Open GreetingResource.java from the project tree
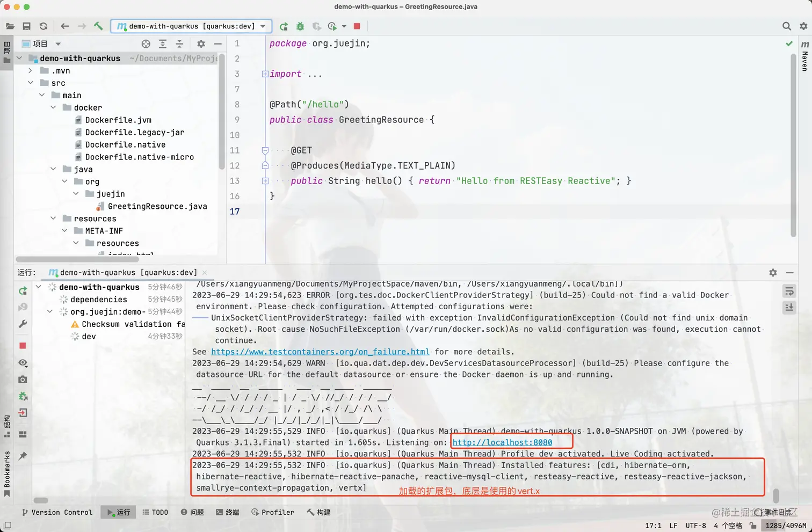 pyautogui.click(x=157, y=206)
